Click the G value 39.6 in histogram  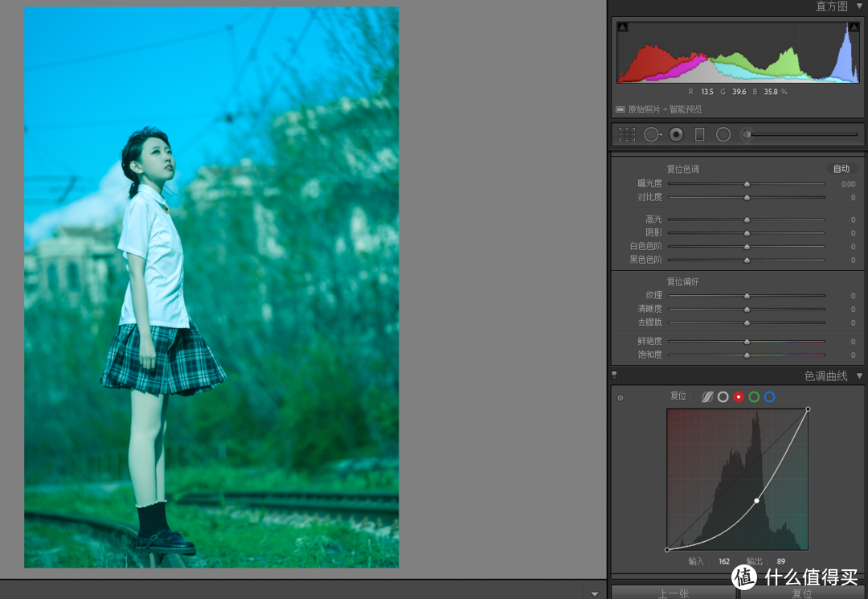[739, 92]
